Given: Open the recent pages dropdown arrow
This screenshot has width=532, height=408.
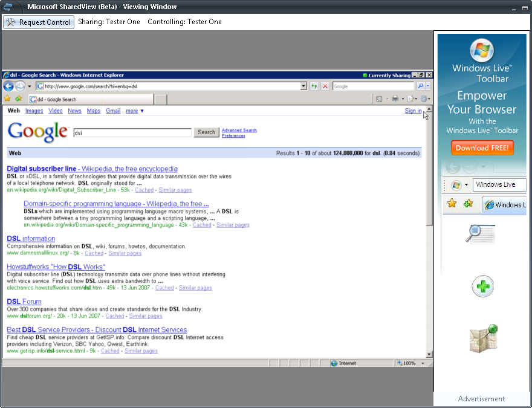Looking at the screenshot, I should pos(30,86).
